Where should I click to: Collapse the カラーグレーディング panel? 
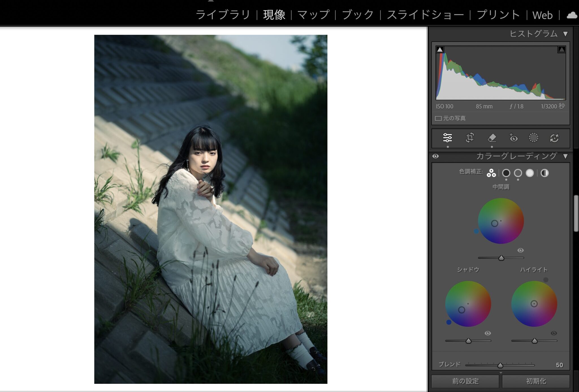click(565, 156)
